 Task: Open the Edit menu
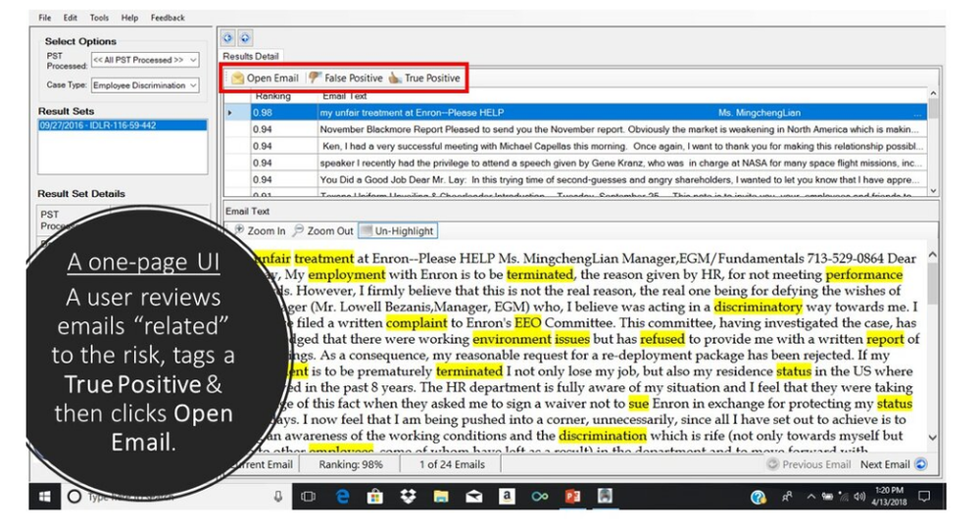70,18
